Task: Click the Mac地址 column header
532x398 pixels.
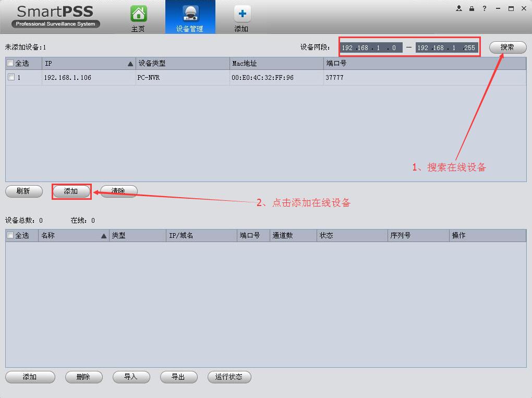Action: pyautogui.click(x=276, y=64)
